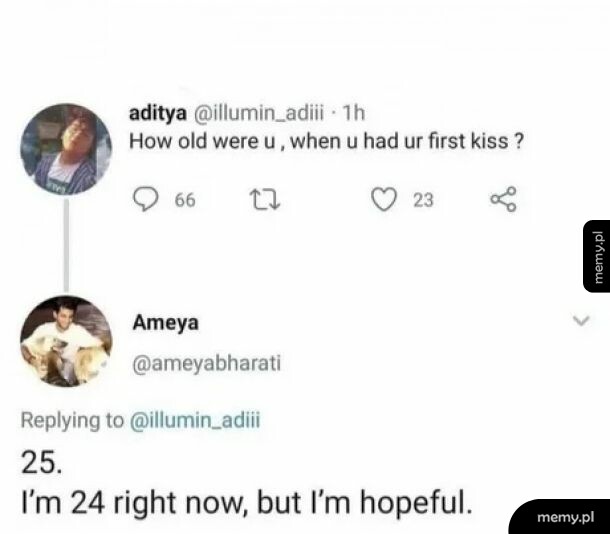Click the aditya display name

tap(158, 114)
